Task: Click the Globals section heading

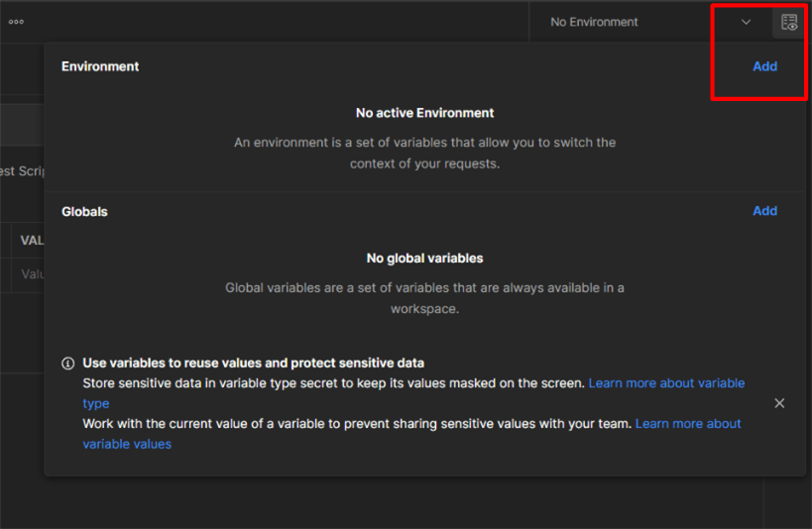Action: coord(84,211)
